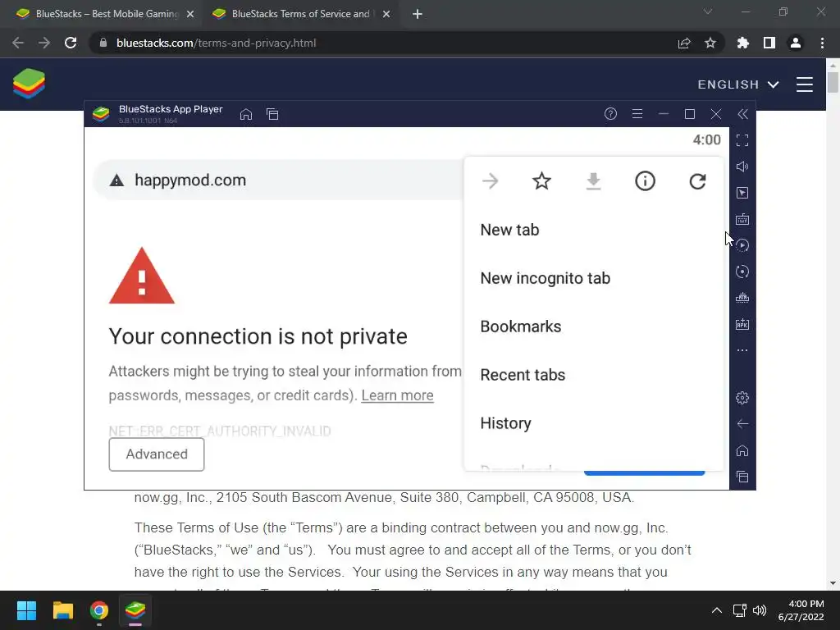
Task: Open Chrome extensions puzzle icon
Action: pyautogui.click(x=743, y=43)
